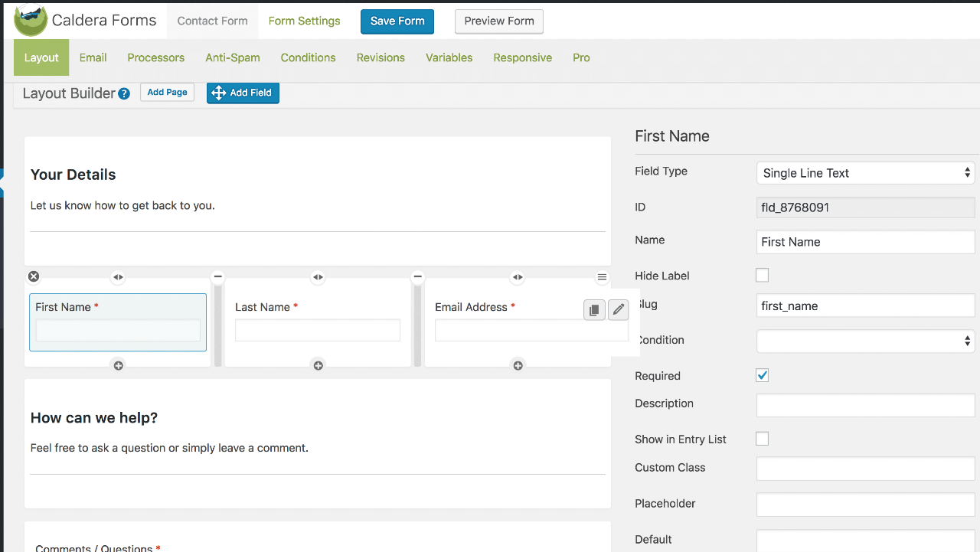The image size is (980, 552).
Task: Click the split column arrows above Last Name
Action: 318,277
